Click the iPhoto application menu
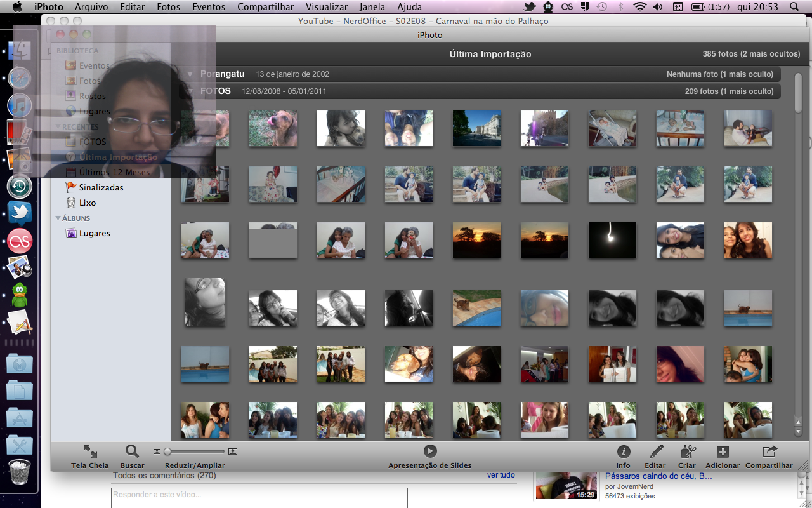The height and width of the screenshot is (508, 812). tap(49, 7)
